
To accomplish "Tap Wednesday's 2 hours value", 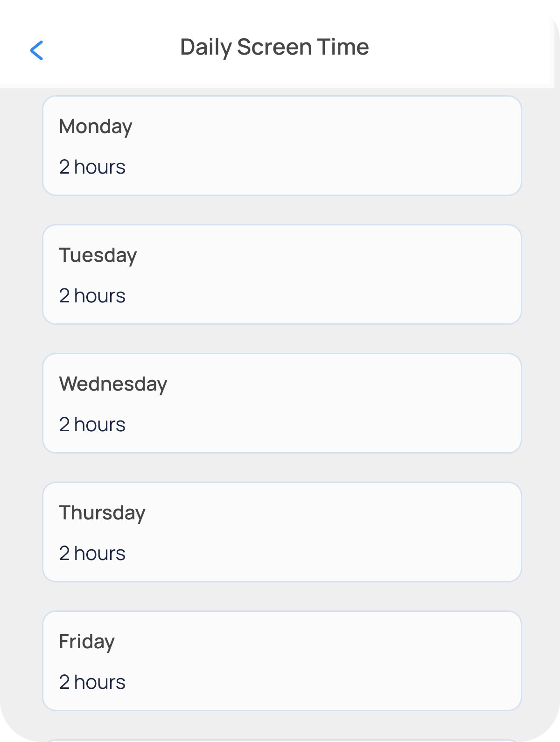I will (x=92, y=425).
